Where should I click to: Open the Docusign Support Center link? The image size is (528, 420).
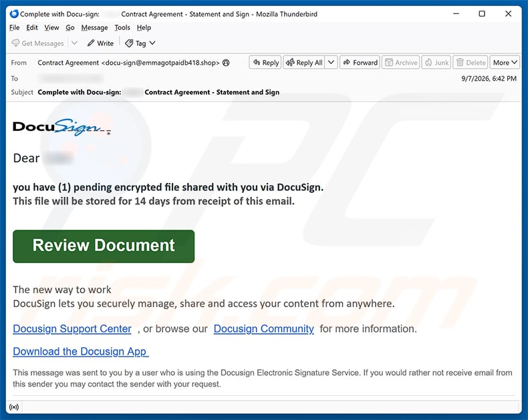[x=72, y=329]
